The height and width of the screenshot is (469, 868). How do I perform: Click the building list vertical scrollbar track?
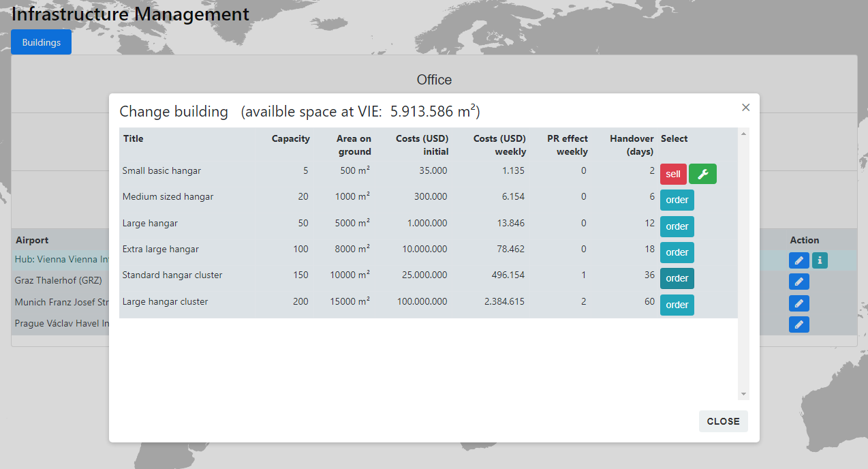743,264
